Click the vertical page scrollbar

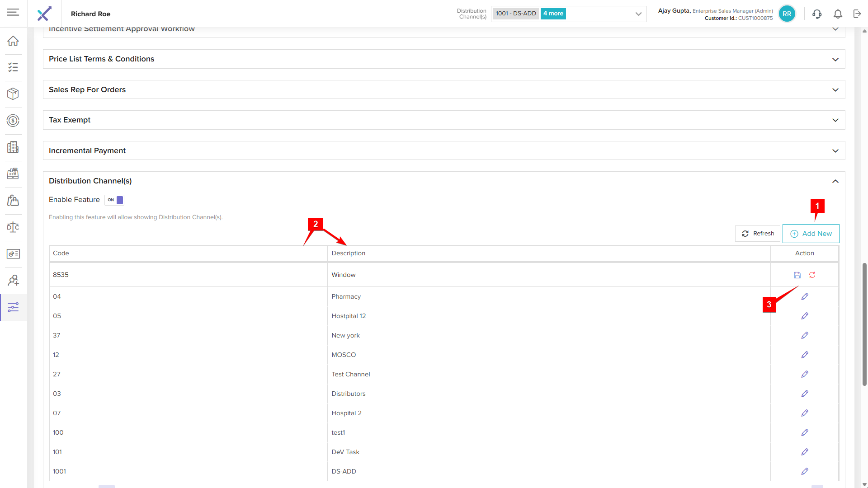(x=864, y=324)
